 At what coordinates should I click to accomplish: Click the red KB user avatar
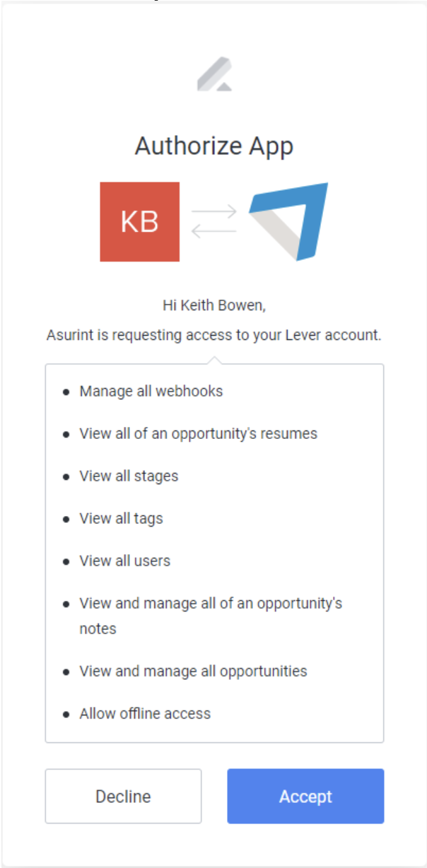point(140,222)
